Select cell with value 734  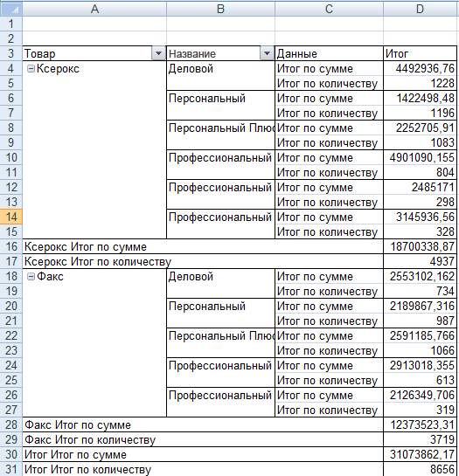point(420,291)
